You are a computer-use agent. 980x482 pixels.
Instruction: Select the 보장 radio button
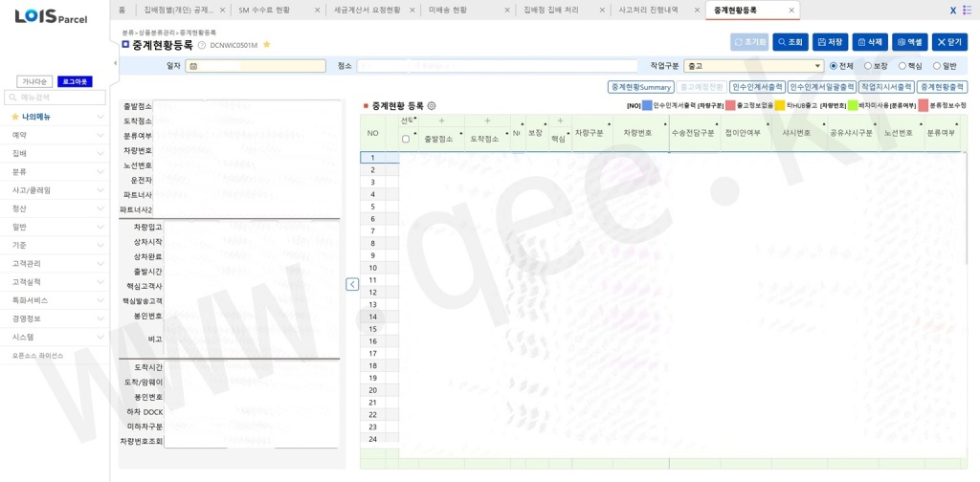tap(868, 66)
